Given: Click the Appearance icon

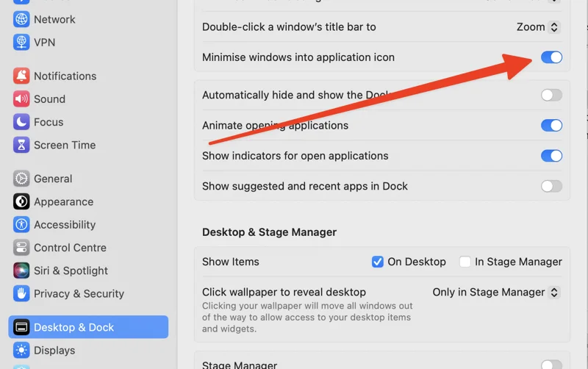Looking at the screenshot, I should pos(21,201).
